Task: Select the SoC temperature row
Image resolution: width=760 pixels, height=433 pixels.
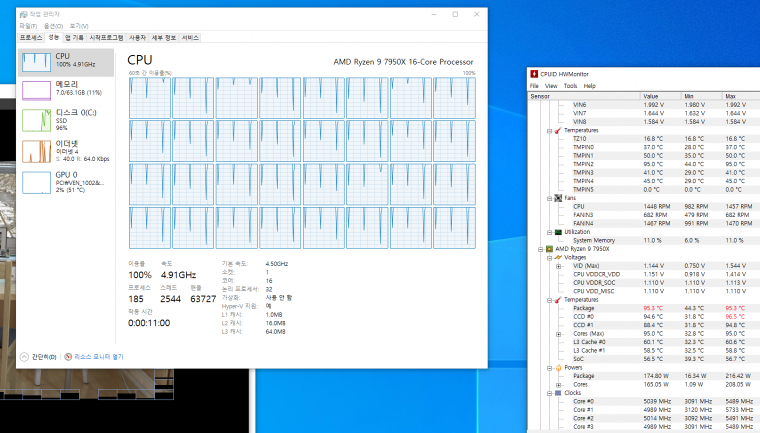Action: click(x=644, y=359)
